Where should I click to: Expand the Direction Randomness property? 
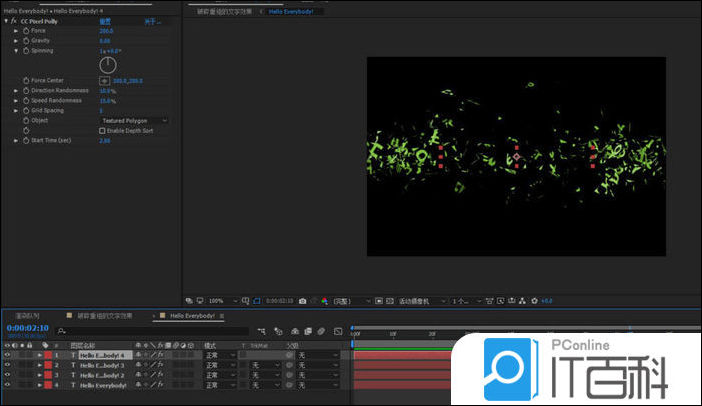click(16, 90)
